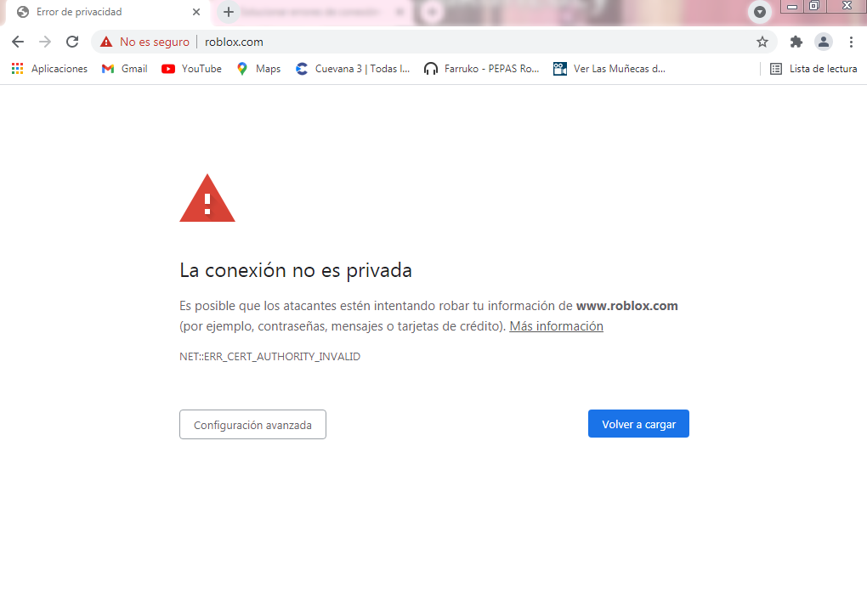Click the forward navigation arrow
Image resolution: width=867 pixels, height=616 pixels.
click(x=45, y=42)
